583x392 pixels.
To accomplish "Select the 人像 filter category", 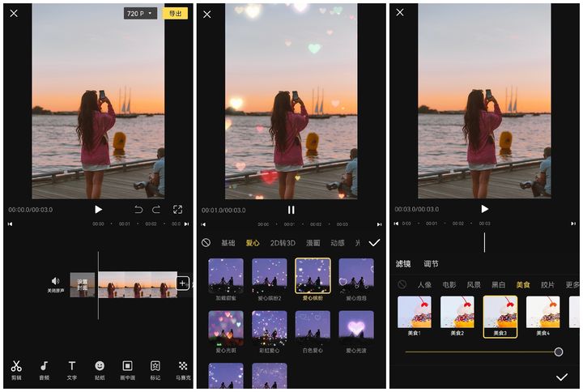I will [x=424, y=285].
